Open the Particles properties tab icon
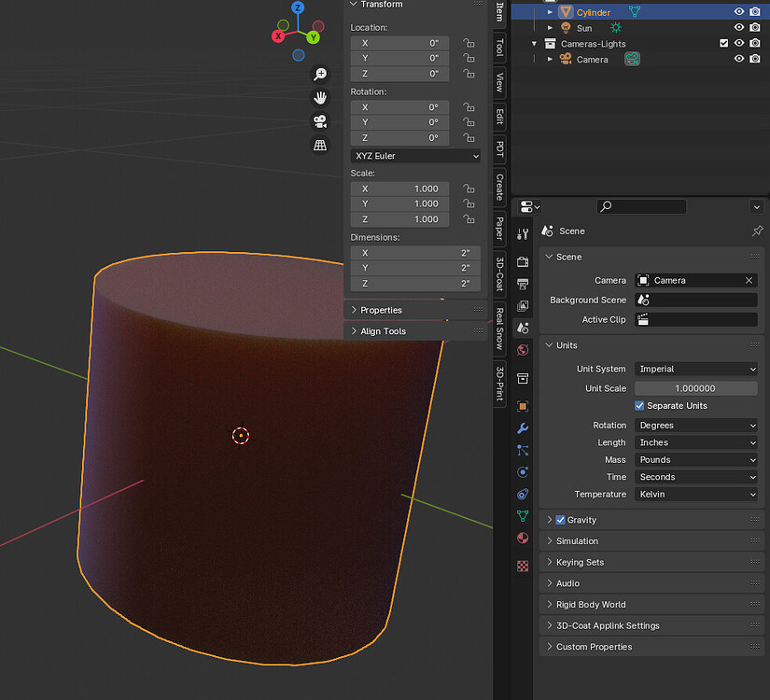This screenshot has height=700, width=770. click(523, 450)
